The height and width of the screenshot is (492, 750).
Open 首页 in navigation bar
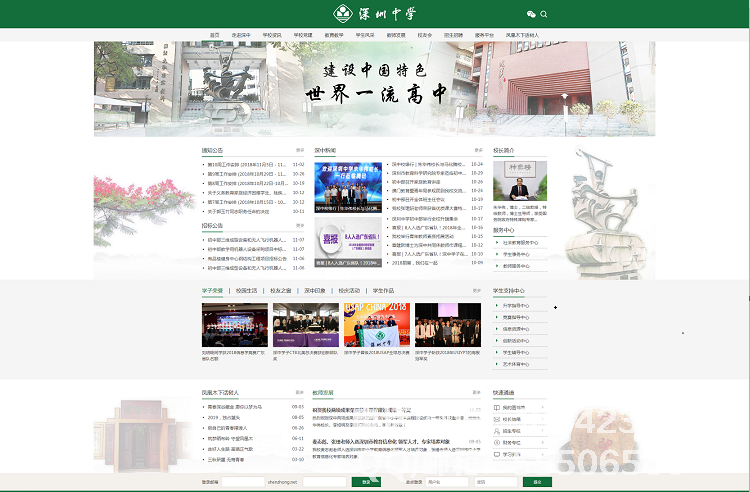click(214, 35)
